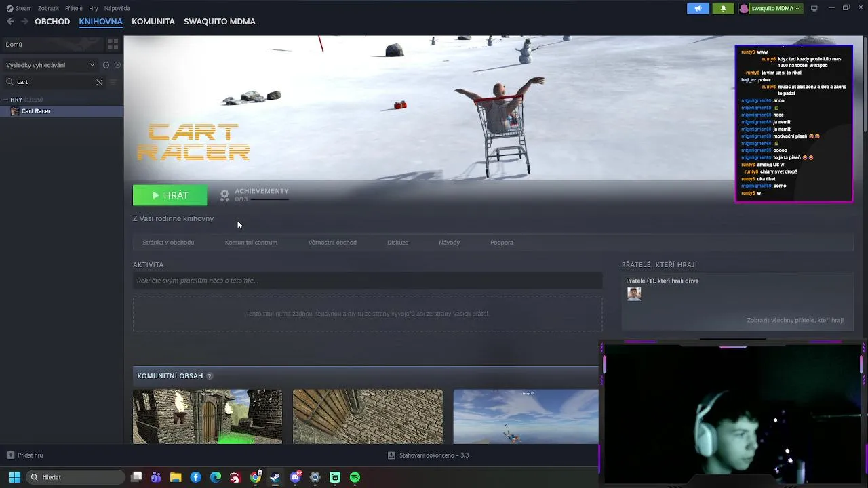Open the Achievementy section icon

point(224,195)
